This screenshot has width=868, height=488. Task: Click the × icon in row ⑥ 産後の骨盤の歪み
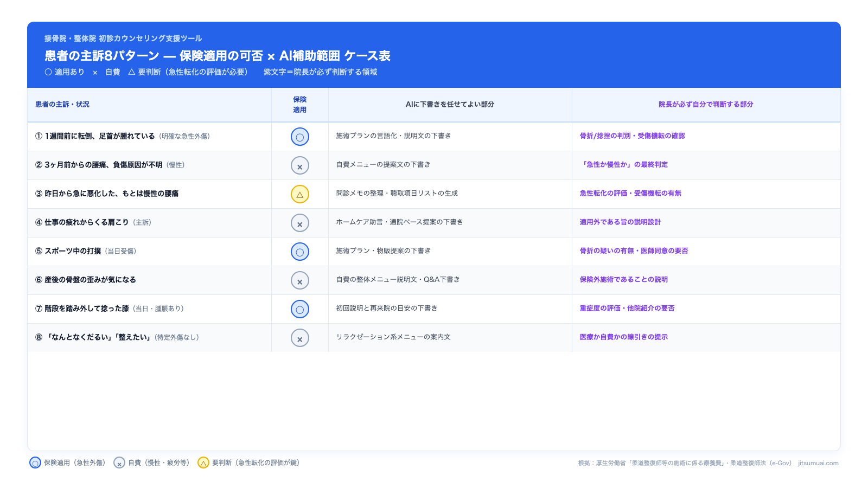300,280
